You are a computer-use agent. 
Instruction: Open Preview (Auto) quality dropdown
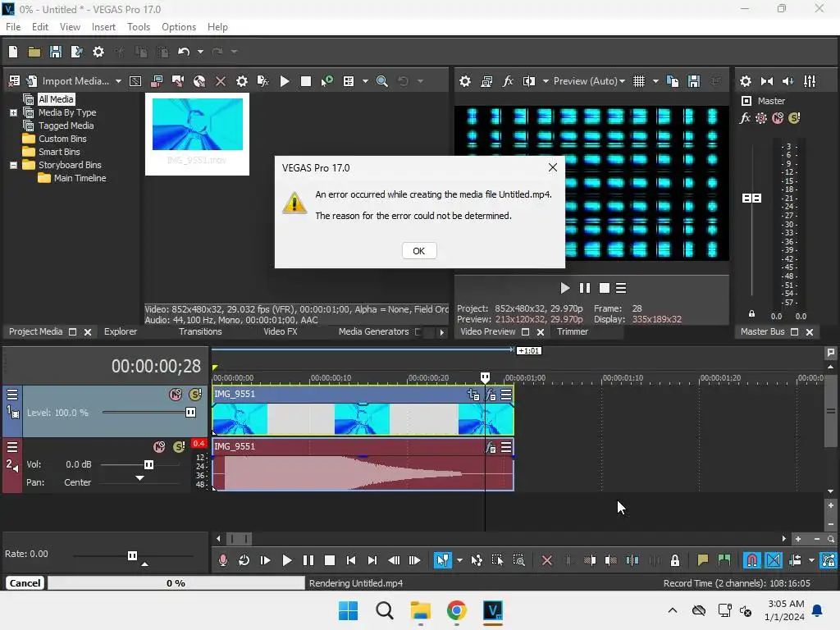[589, 81]
